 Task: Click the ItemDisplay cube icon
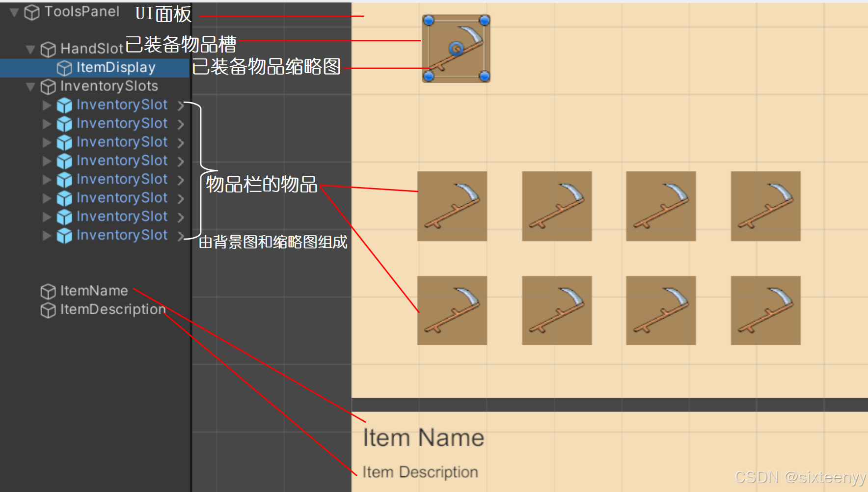(x=64, y=68)
